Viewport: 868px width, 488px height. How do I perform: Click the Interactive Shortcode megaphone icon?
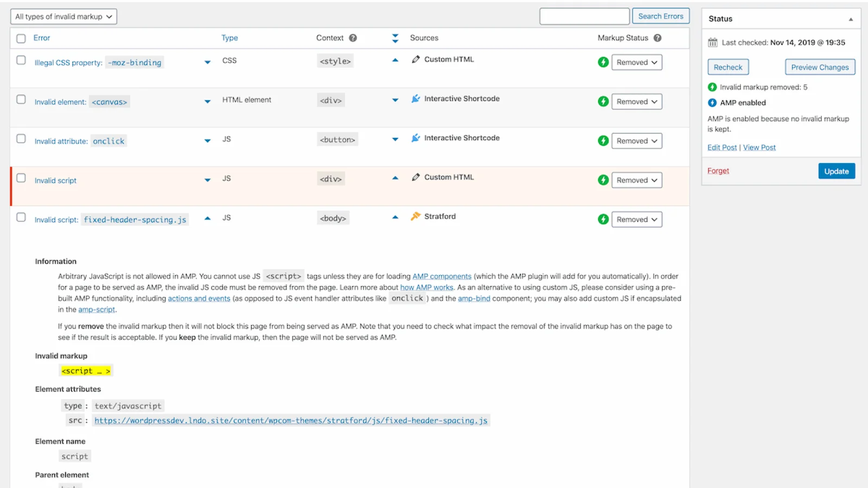(x=416, y=99)
